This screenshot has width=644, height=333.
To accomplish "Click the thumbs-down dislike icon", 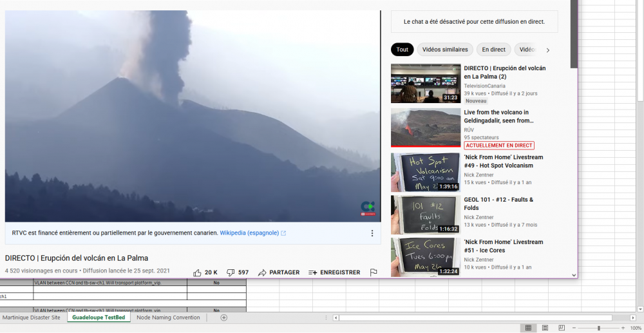I will 231,272.
